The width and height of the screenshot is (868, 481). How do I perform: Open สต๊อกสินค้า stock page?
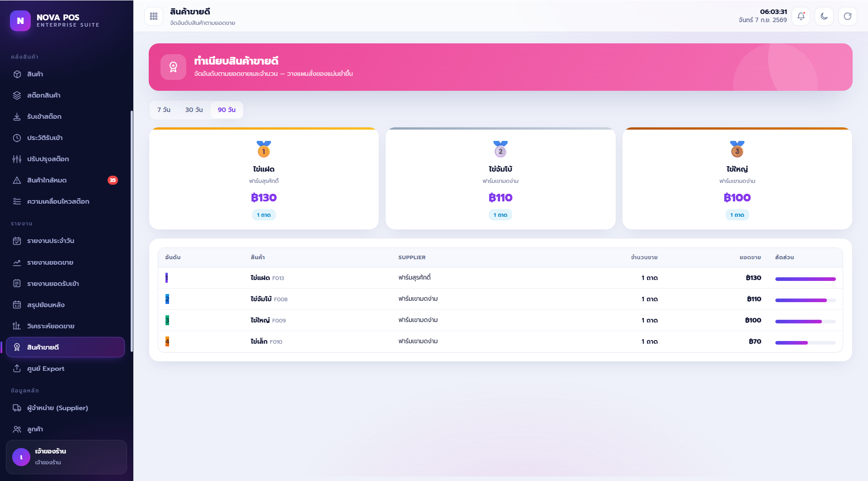click(65, 95)
